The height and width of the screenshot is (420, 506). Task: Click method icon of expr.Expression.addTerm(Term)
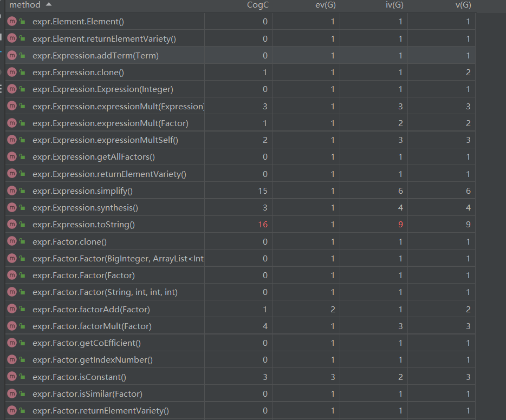12,55
